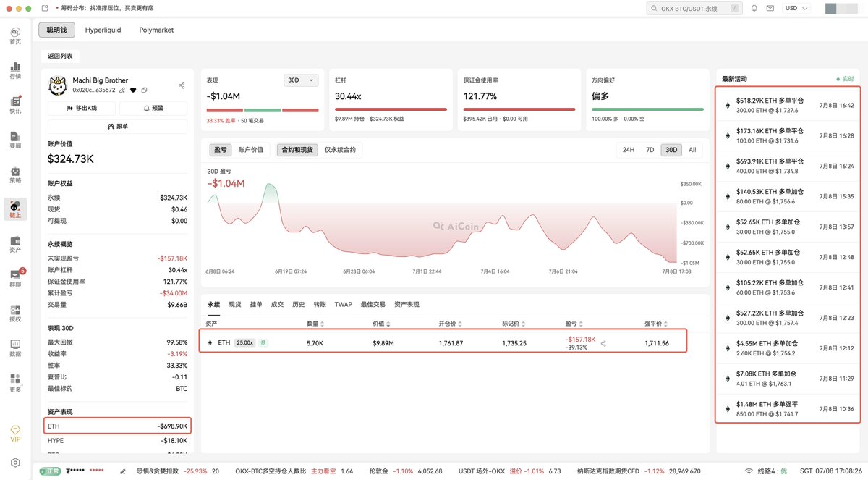Open the 30D performance period dropdown
Viewport: 868px width, 480px height.
pyautogui.click(x=302, y=80)
